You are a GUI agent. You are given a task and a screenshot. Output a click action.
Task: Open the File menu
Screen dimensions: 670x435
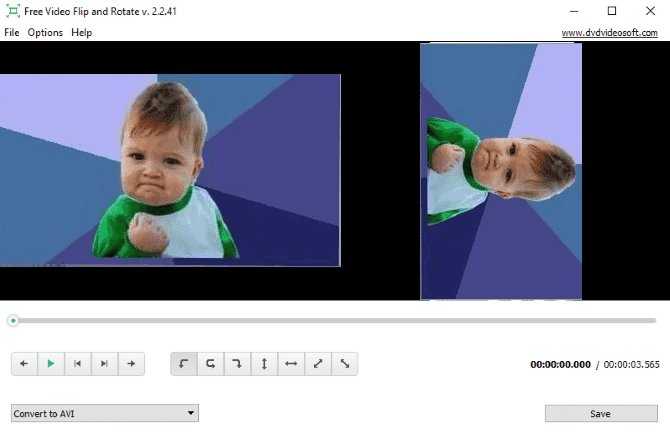12,32
